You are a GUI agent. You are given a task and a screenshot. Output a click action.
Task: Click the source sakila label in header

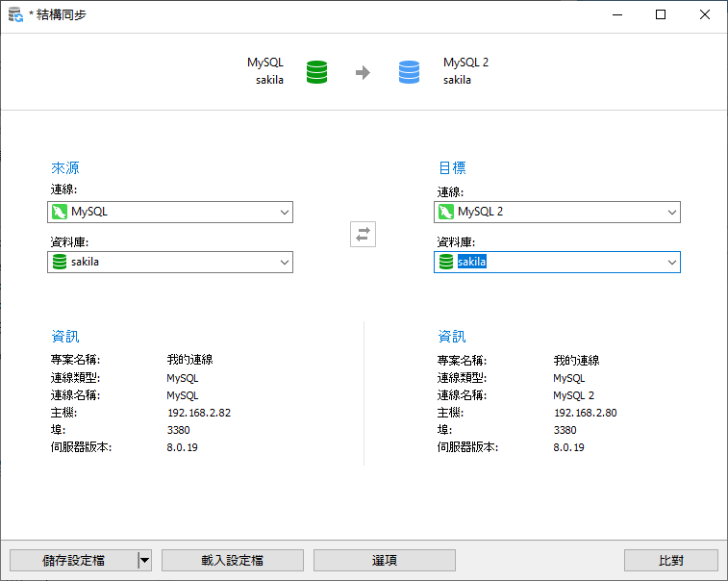[269, 80]
